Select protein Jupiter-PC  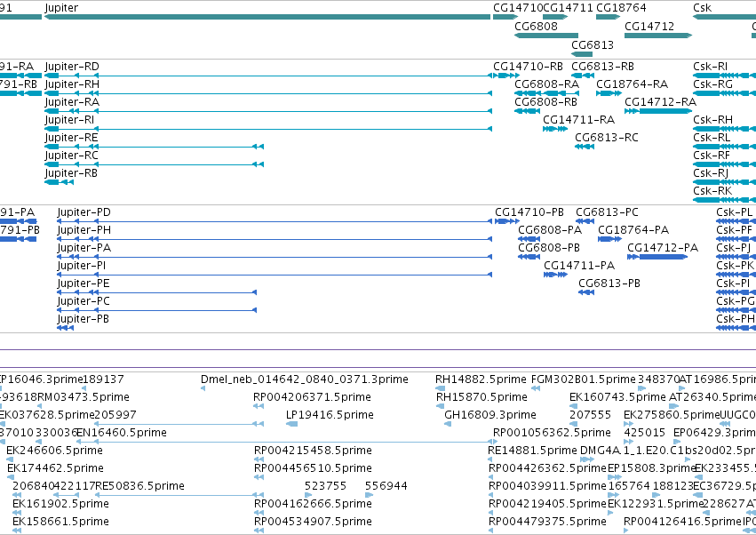156,310
